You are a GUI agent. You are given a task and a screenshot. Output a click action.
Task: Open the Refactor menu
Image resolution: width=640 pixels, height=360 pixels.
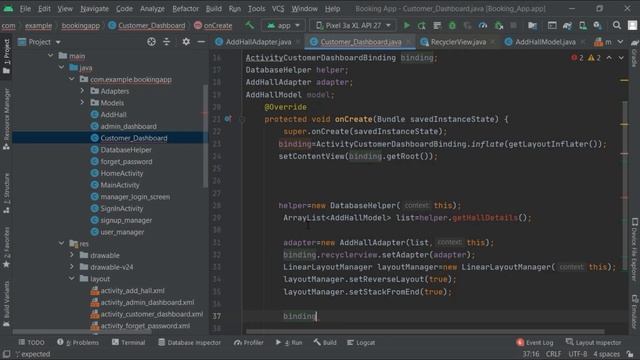(185, 8)
